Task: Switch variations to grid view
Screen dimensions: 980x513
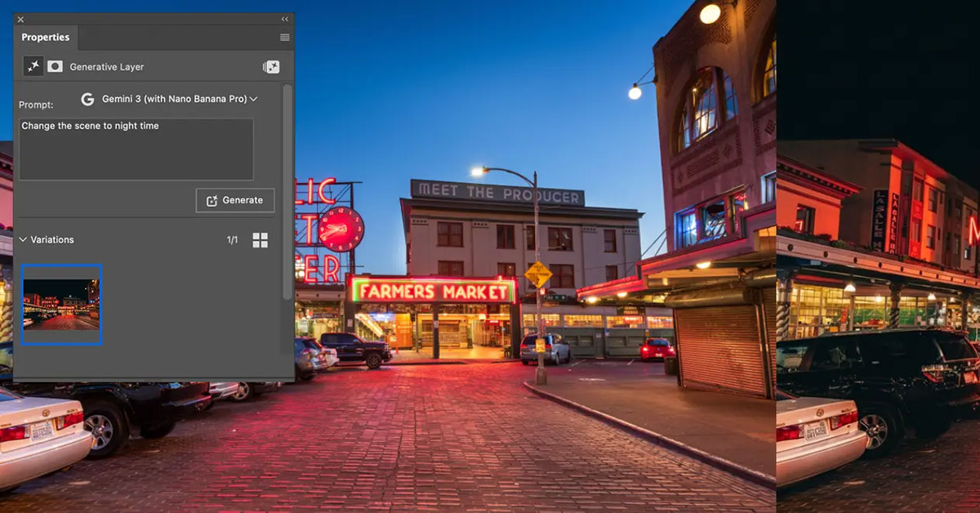Action: pyautogui.click(x=260, y=240)
